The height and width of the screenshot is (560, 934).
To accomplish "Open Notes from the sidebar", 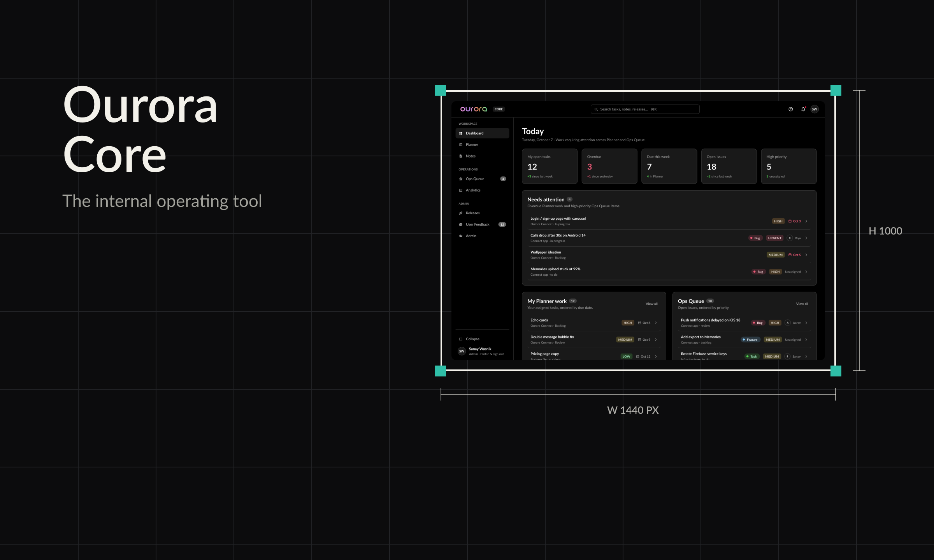I will point(482,156).
